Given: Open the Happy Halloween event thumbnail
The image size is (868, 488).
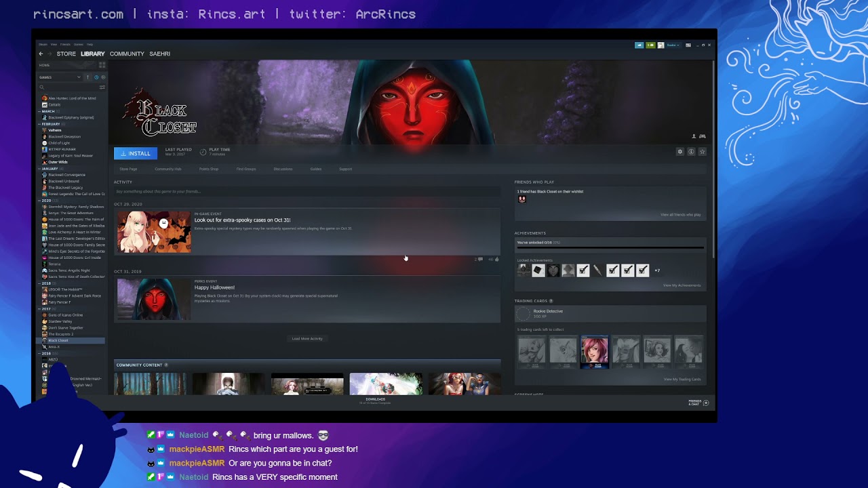Looking at the screenshot, I should click(x=154, y=299).
